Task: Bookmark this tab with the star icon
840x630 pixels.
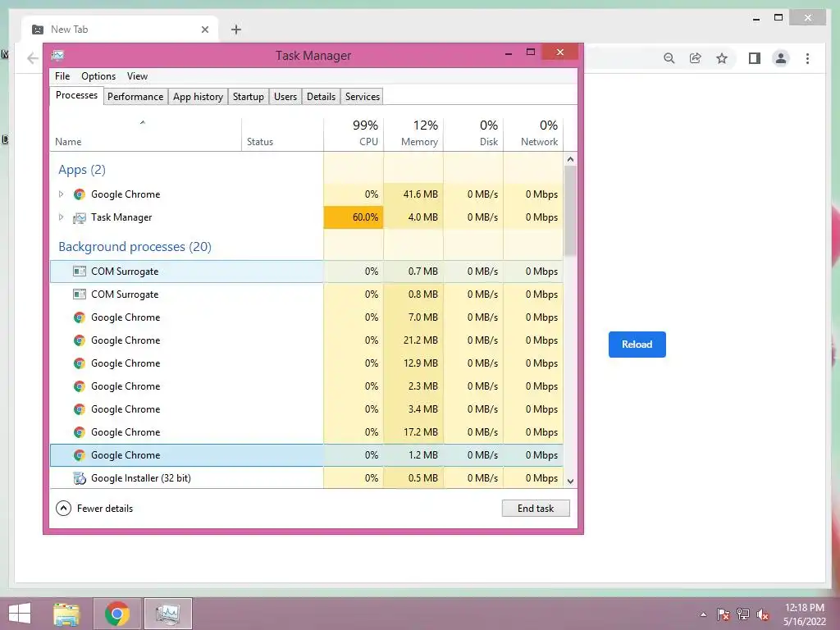Action: pos(722,58)
